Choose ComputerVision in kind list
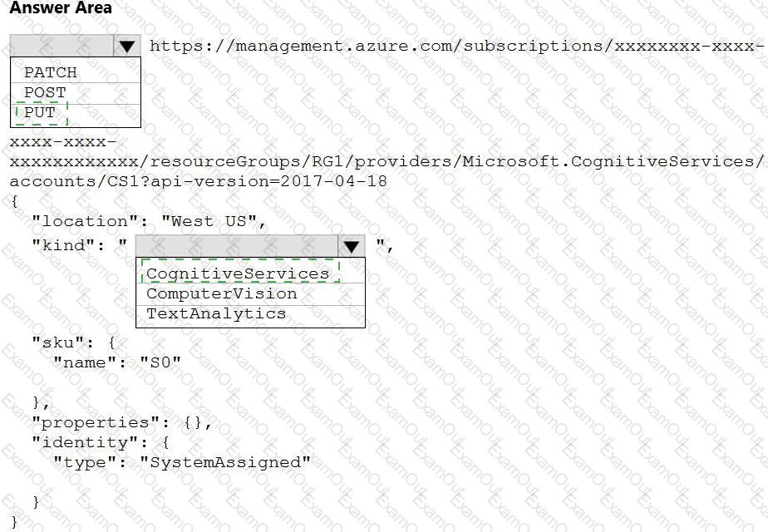The image size is (768, 532). [221, 294]
